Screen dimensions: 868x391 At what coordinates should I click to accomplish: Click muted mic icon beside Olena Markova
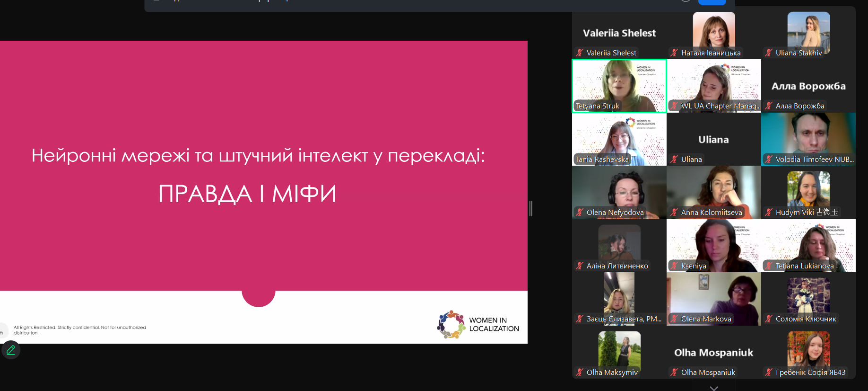pyautogui.click(x=674, y=319)
